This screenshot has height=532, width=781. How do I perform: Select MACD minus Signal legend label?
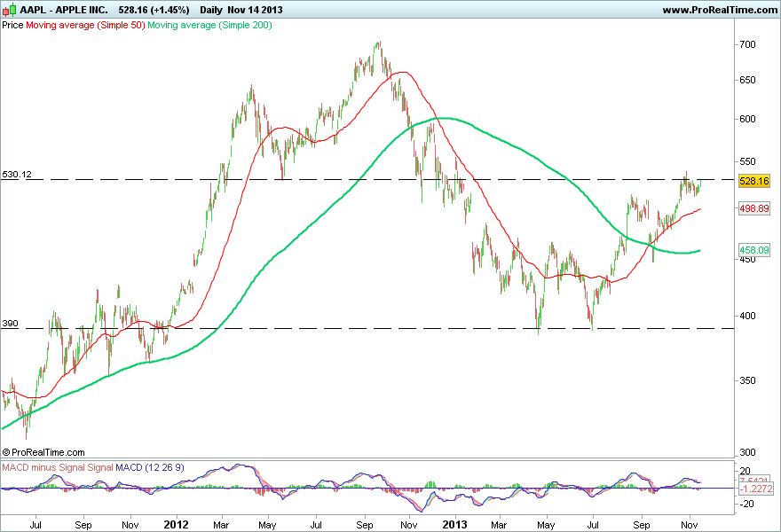[58, 468]
